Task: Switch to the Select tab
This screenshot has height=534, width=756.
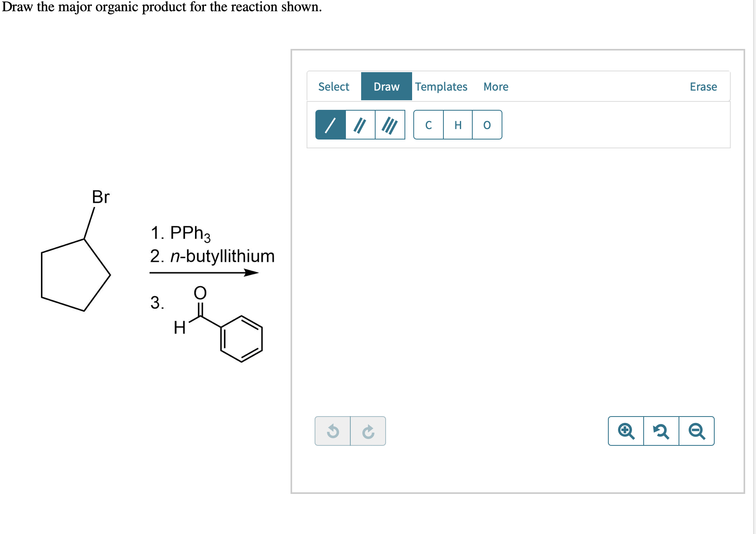Action: point(333,86)
